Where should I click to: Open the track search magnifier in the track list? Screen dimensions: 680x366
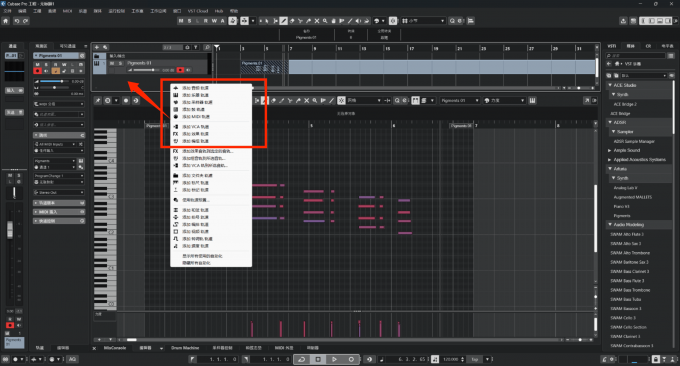tap(207, 47)
